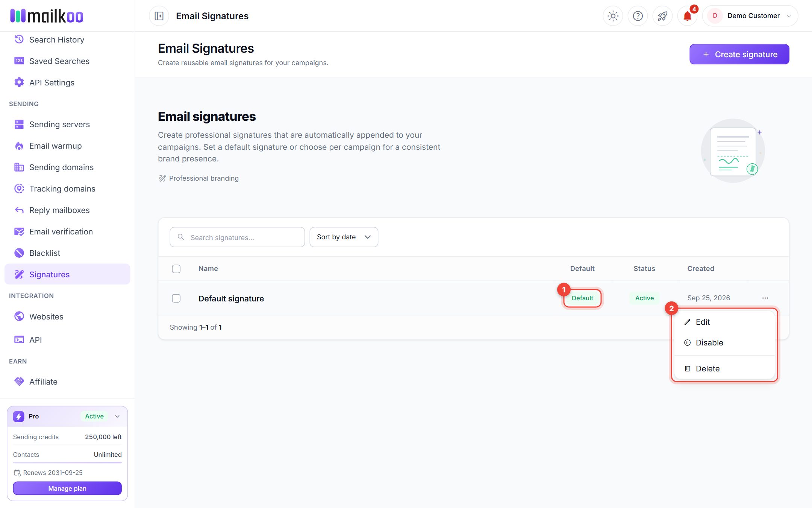812x508 pixels.
Task: Open help via the question mark icon
Action: tap(638, 16)
